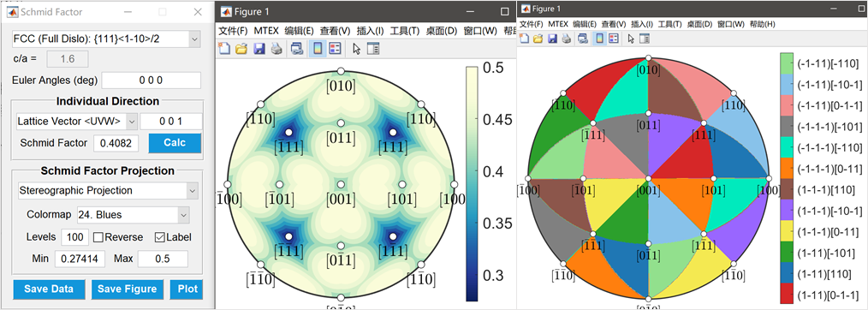The height and width of the screenshot is (310, 868).
Task: Uncheck the Label checkbox
Action: [159, 237]
